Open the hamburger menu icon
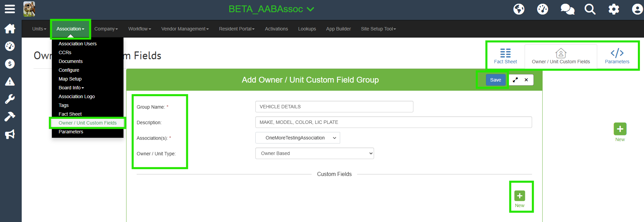Viewport: 644px width, 222px height. 10,9
